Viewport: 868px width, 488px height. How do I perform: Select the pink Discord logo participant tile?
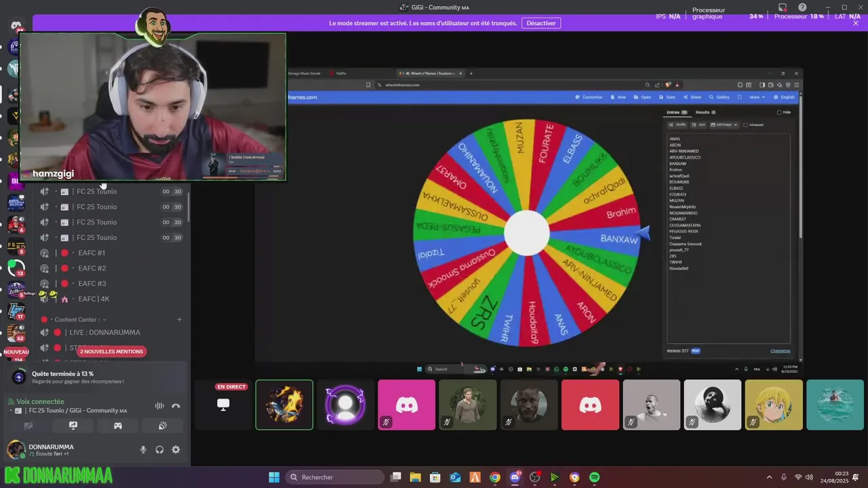point(406,405)
